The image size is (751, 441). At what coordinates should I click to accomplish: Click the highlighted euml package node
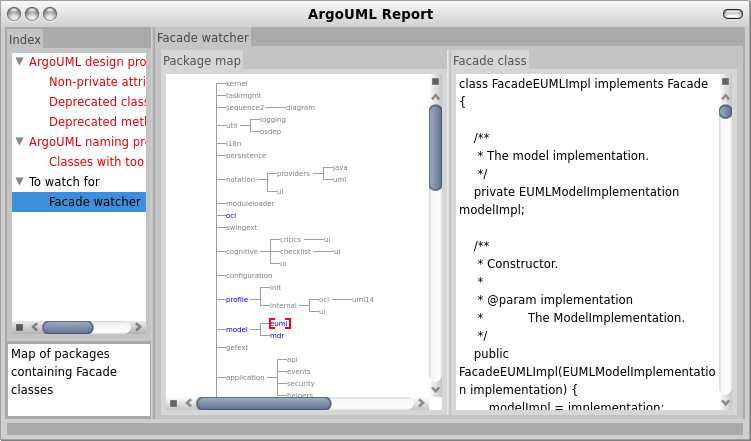tap(280, 324)
